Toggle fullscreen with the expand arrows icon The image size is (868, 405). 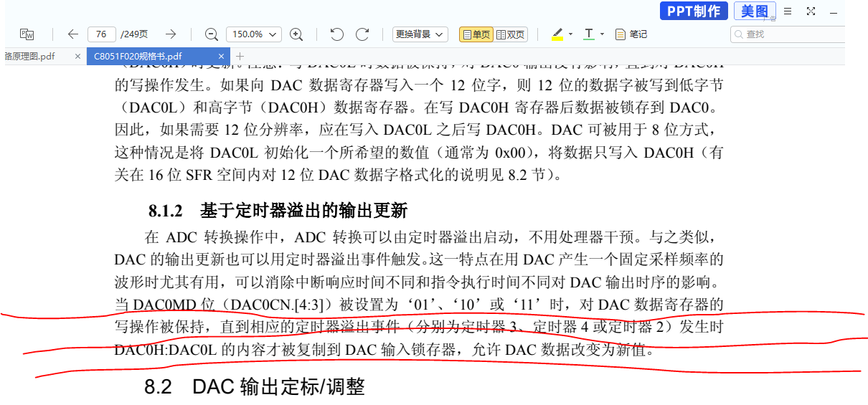pyautogui.click(x=811, y=11)
